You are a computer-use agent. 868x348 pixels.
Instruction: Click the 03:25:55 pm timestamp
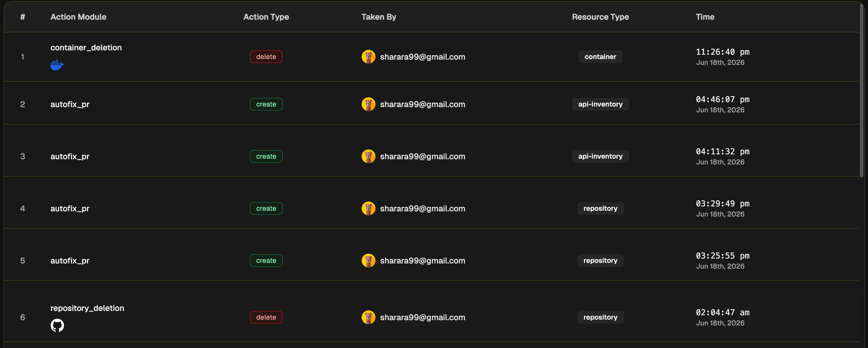[x=723, y=256]
